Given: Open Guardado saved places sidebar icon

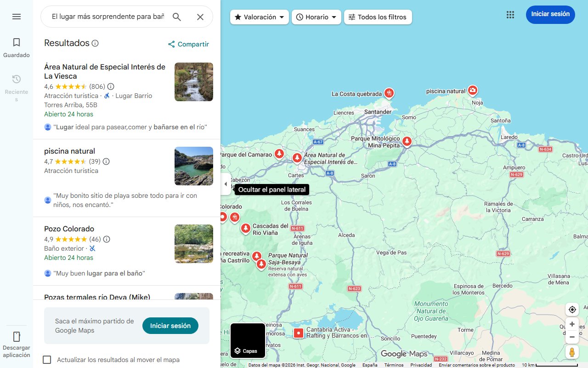Looking at the screenshot, I should point(16,42).
